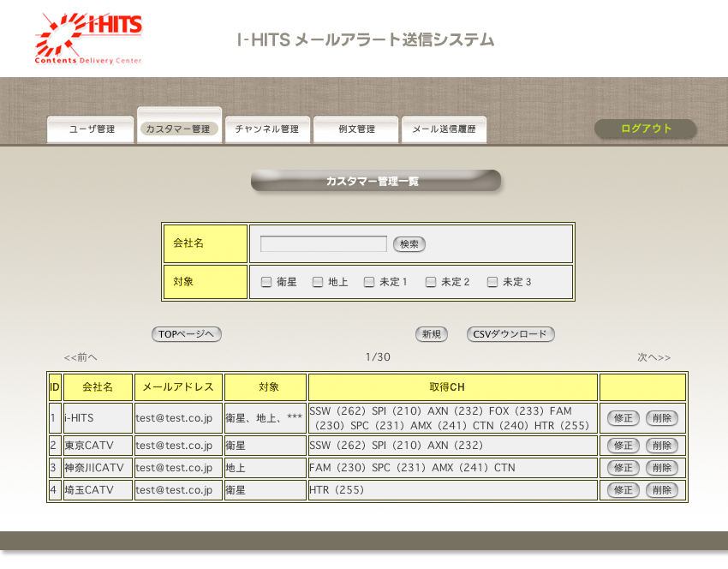This screenshot has height=569, width=728.
Task: Click 削除 for the 埼玉CATV row
Action: point(660,491)
